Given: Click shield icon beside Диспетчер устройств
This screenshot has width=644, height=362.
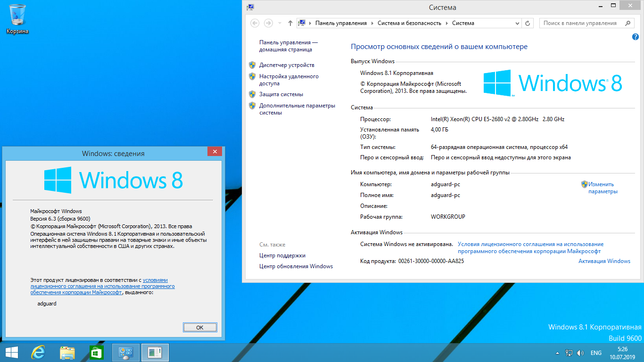Looking at the screenshot, I should (x=252, y=65).
